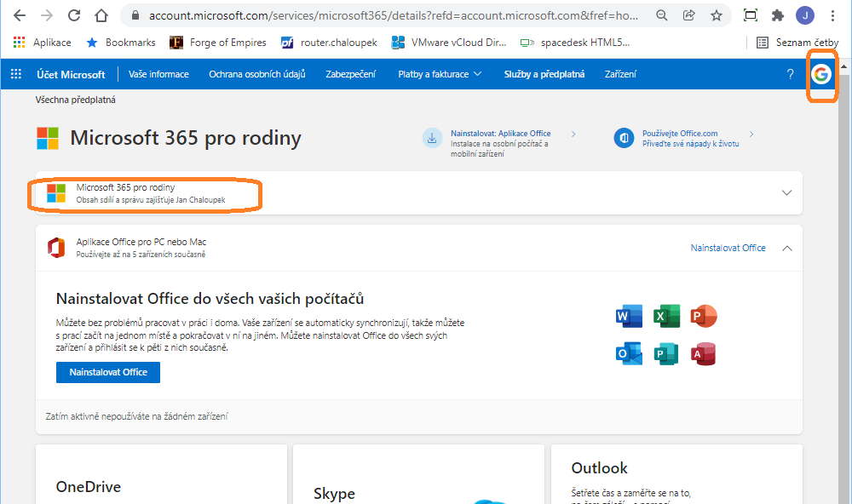852x504 pixels.
Task: Open the browser home page
Action: (x=101, y=15)
